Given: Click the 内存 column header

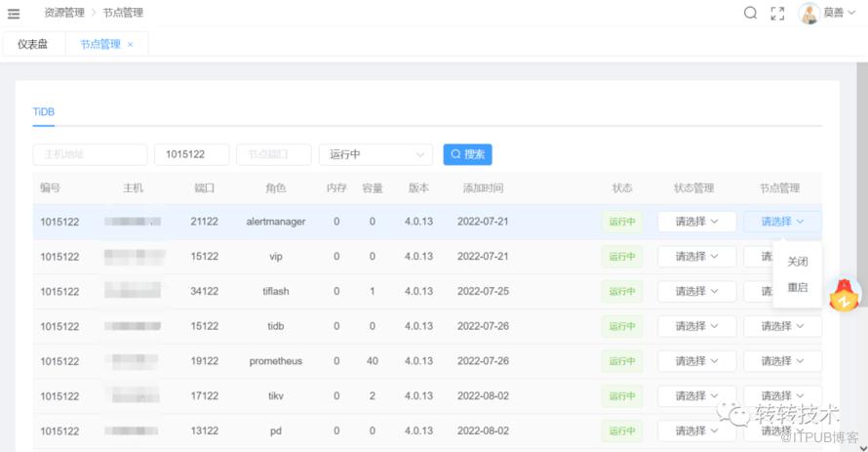Looking at the screenshot, I should [x=336, y=188].
